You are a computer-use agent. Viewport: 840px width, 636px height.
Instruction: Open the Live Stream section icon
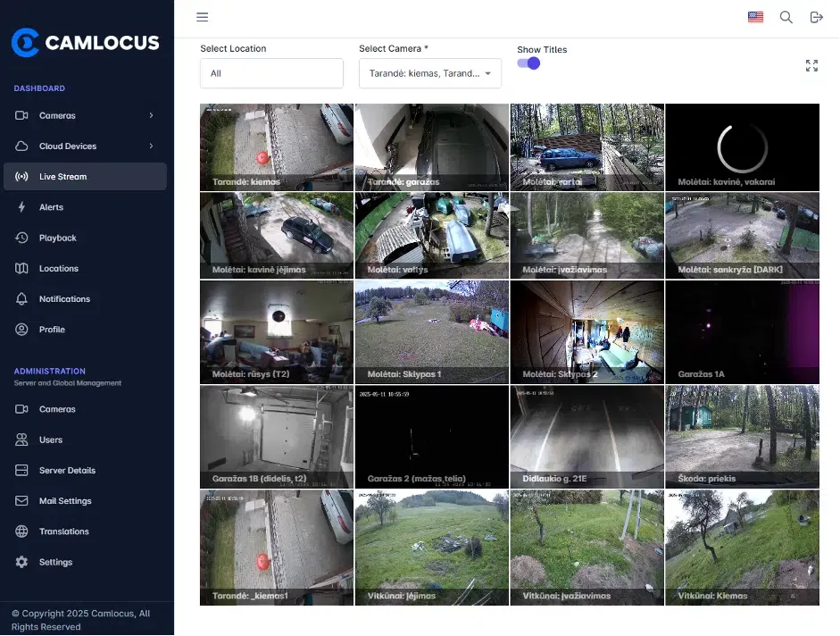click(20, 176)
